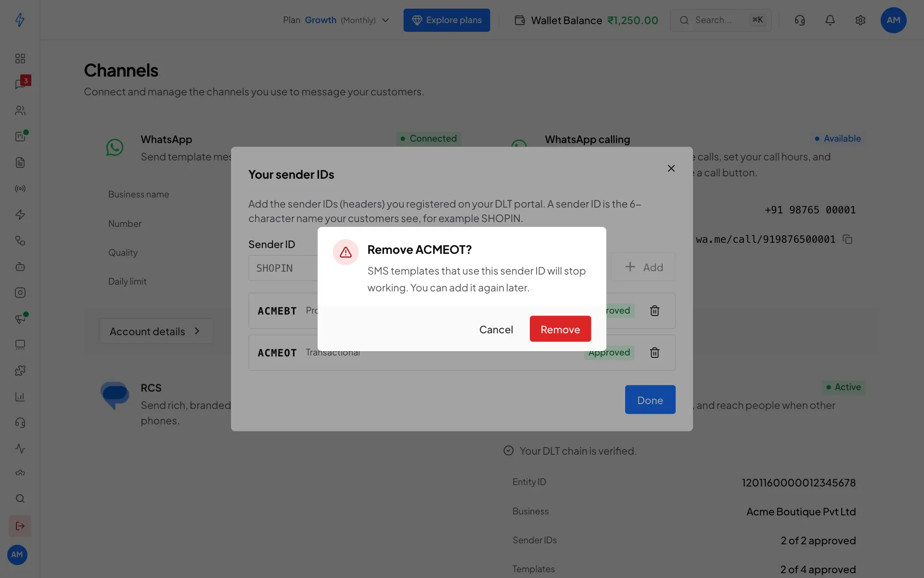Click the Approved badge in the ACMEOT row
This screenshot has height=578, width=924.
(609, 353)
